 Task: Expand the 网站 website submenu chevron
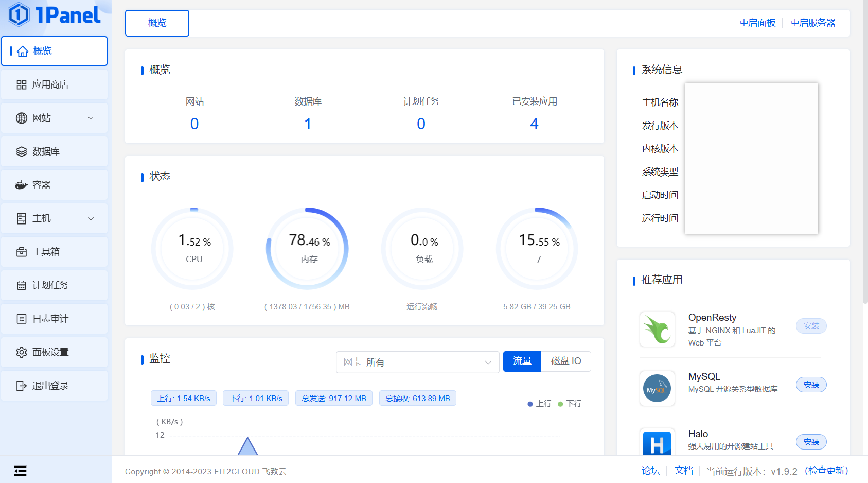point(91,118)
